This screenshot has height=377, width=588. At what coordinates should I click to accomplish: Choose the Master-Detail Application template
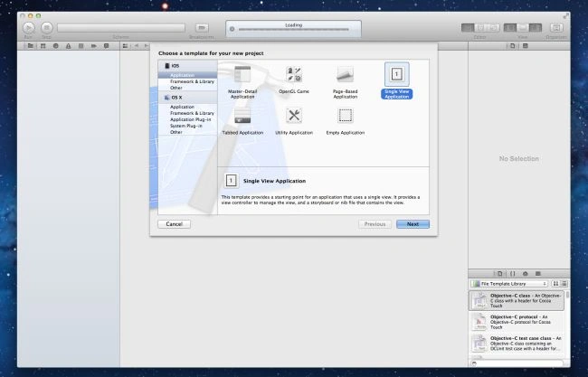pos(242,82)
